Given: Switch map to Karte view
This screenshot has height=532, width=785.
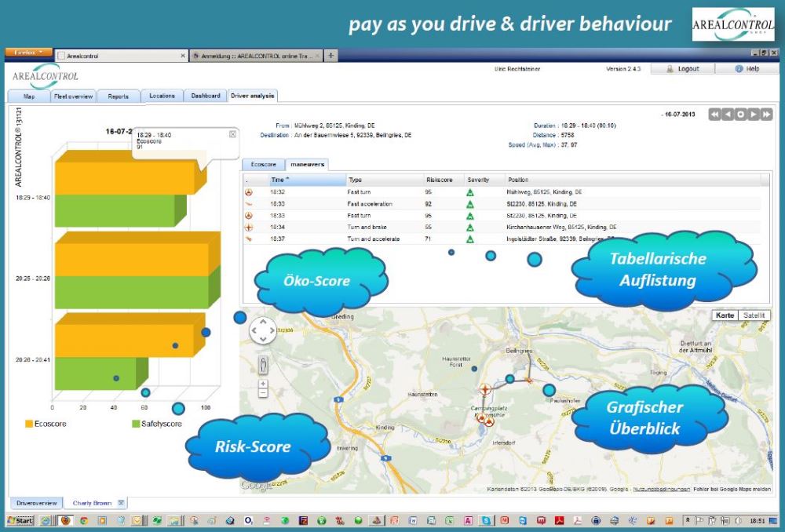Looking at the screenshot, I should (725, 315).
